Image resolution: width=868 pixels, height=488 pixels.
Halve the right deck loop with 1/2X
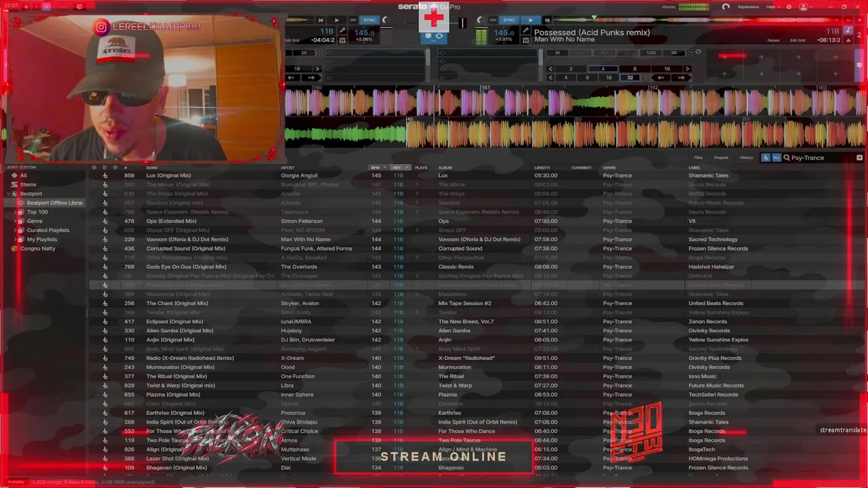tap(651, 52)
